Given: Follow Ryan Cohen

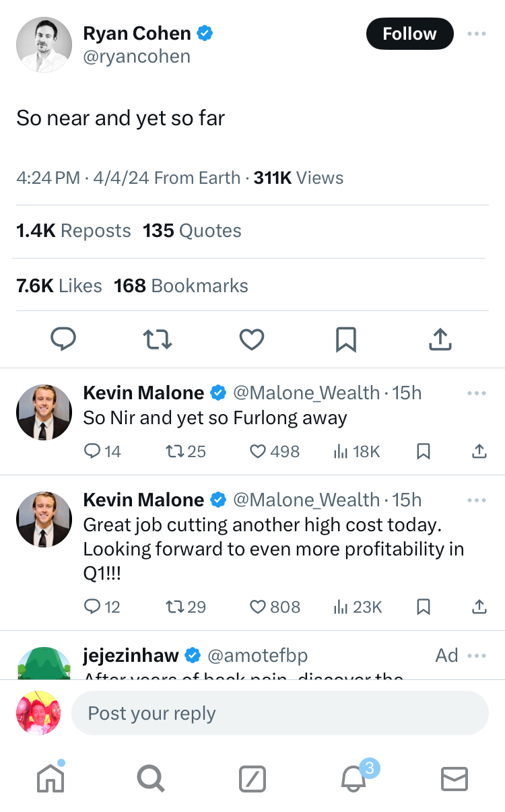Looking at the screenshot, I should [409, 34].
